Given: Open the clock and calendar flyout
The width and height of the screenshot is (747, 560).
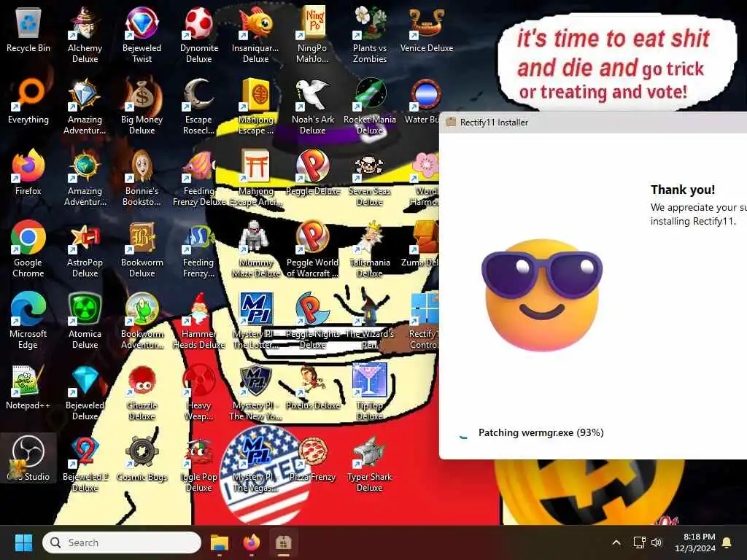Looking at the screenshot, I should [694, 542].
